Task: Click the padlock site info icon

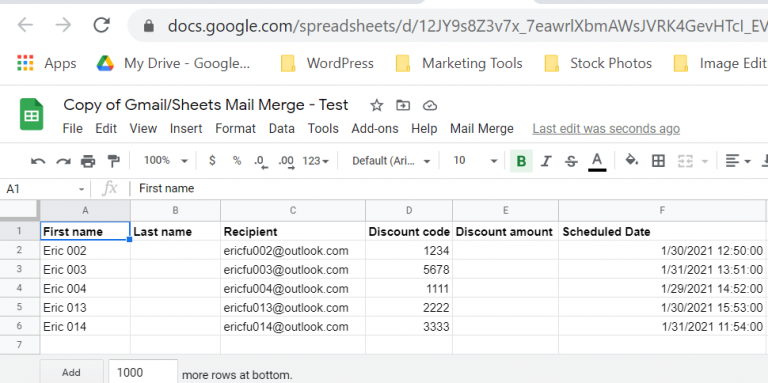Action: [149, 25]
